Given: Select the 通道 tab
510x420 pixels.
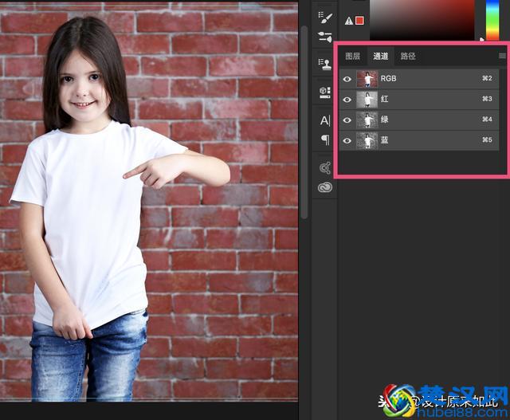Looking at the screenshot, I should (380, 57).
